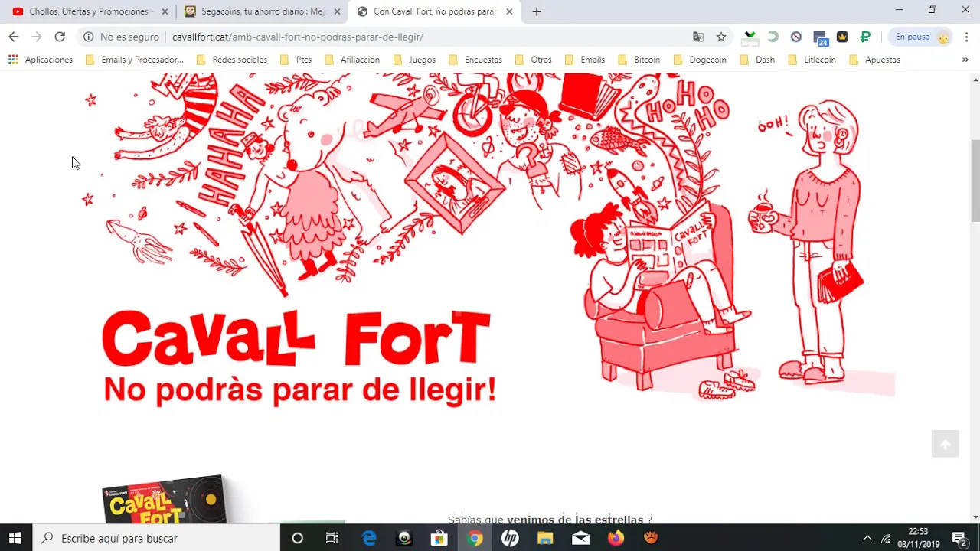Open the blocked-circle extension icon
The width and height of the screenshot is (980, 551).
click(x=796, y=37)
